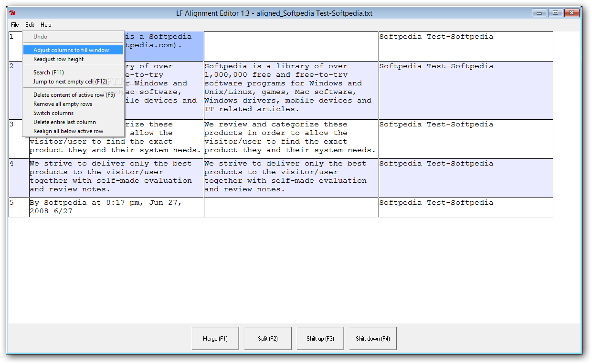
Task: Select Remove all empty rows
Action: coord(73,104)
